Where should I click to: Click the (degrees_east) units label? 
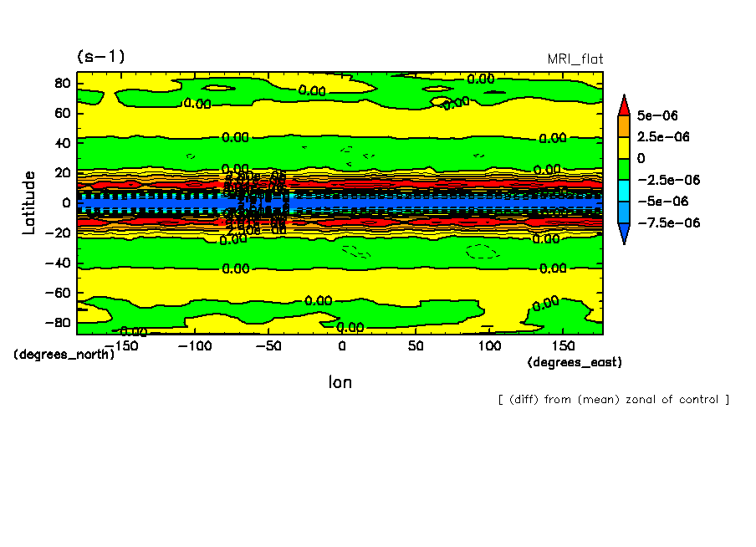(575, 362)
